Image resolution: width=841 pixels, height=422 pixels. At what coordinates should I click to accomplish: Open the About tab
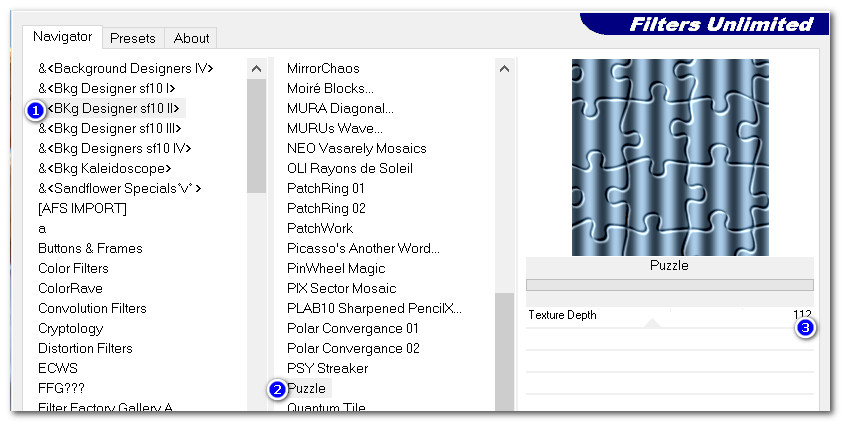tap(191, 38)
